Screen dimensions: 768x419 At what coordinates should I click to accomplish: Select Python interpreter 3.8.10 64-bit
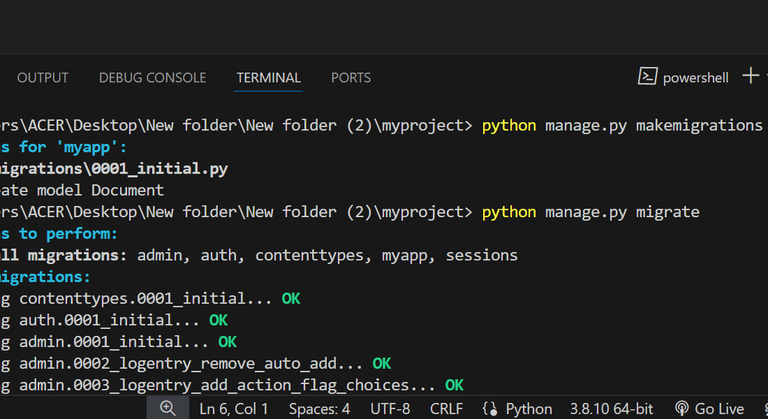(x=610, y=408)
